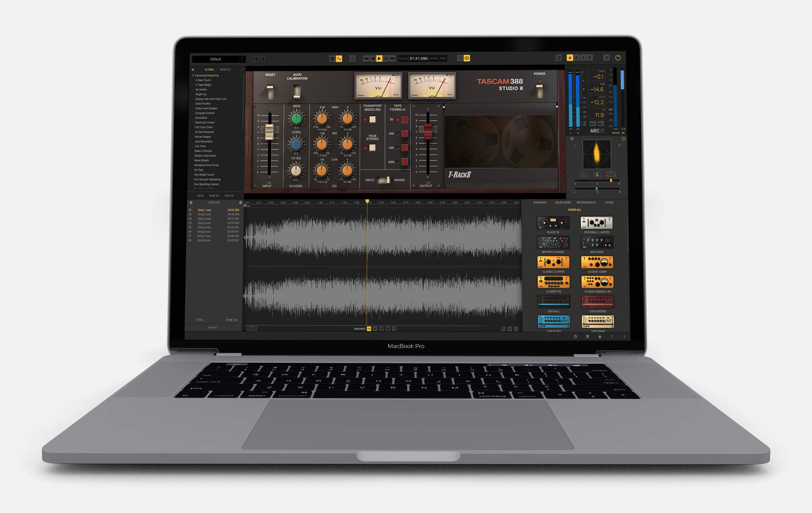Select preset slot C
812x513 pixels.
[x=583, y=58]
